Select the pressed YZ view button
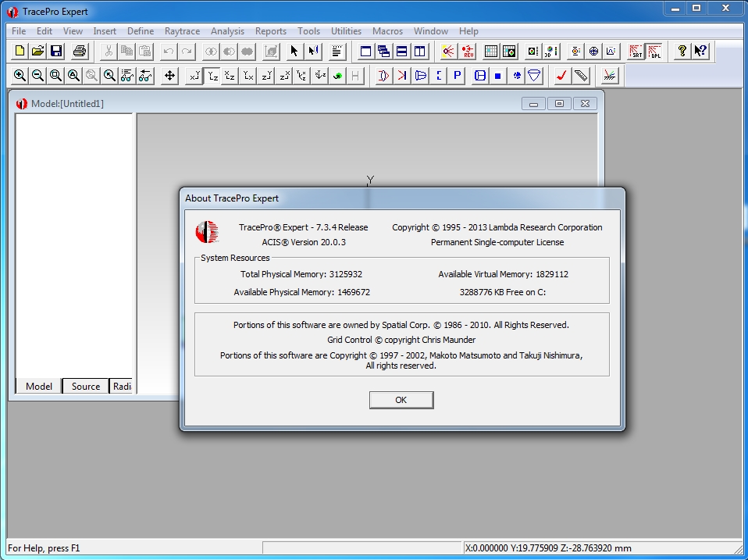Image resolution: width=748 pixels, height=560 pixels. (x=212, y=75)
